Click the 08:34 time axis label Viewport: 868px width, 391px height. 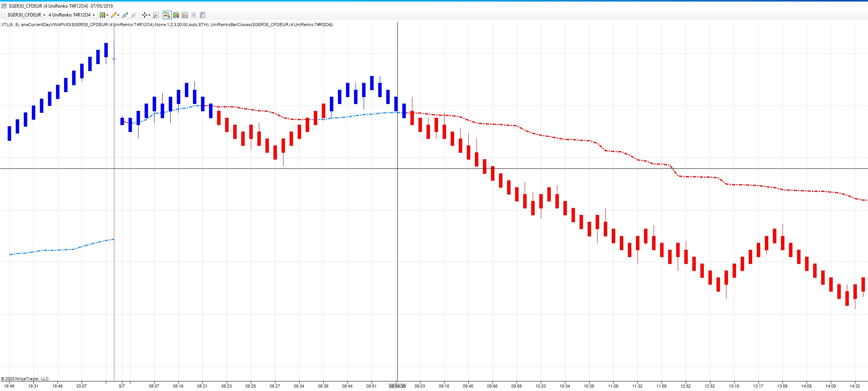coord(299,386)
